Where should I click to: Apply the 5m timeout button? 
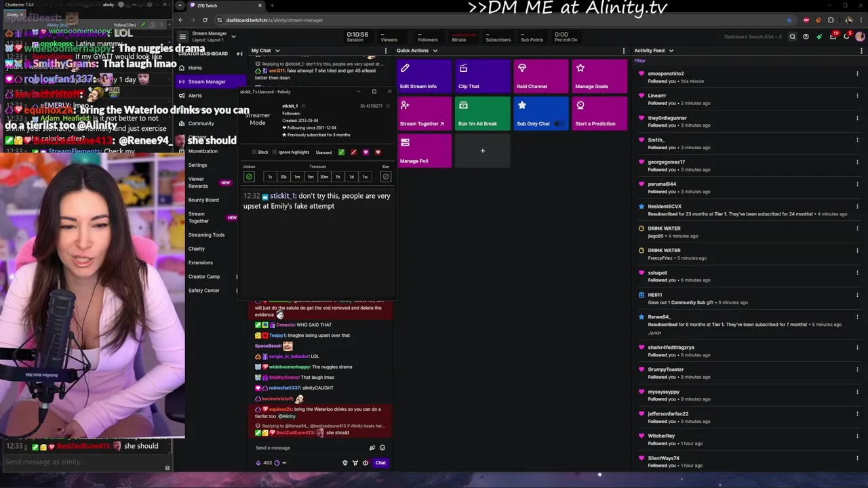pos(311,177)
